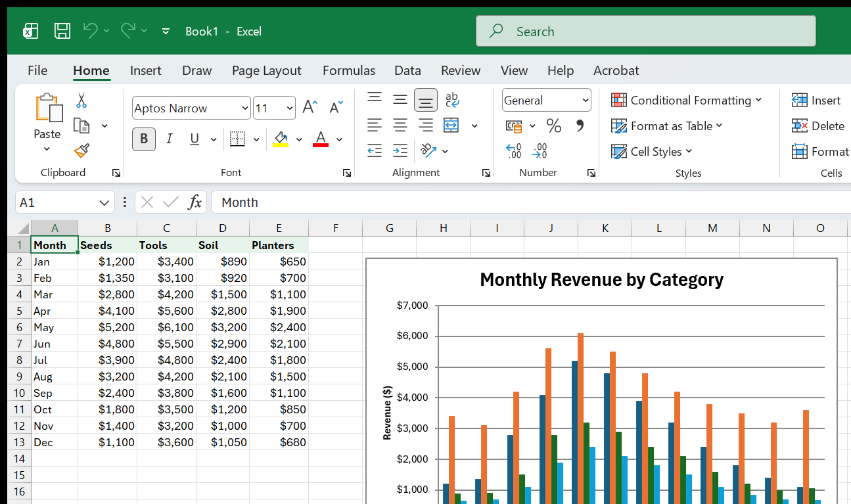Click the Orientation text angle icon
This screenshot has height=504, width=851.
pyautogui.click(x=428, y=151)
